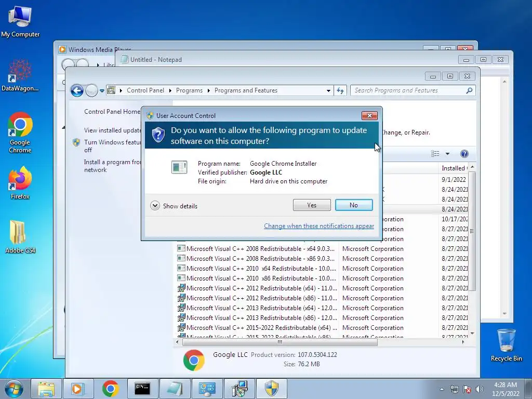Click Yes in User Account Control dialog

coord(312,205)
